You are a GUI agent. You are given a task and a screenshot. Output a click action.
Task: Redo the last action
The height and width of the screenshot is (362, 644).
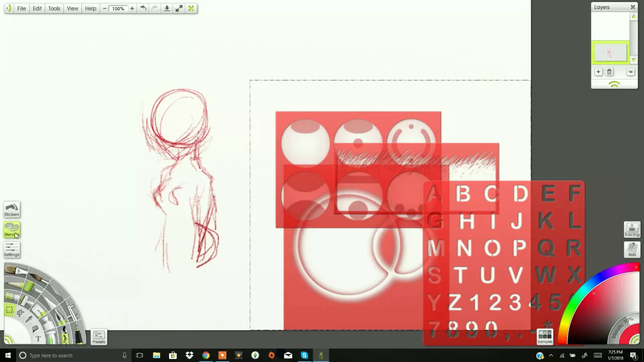(x=154, y=9)
